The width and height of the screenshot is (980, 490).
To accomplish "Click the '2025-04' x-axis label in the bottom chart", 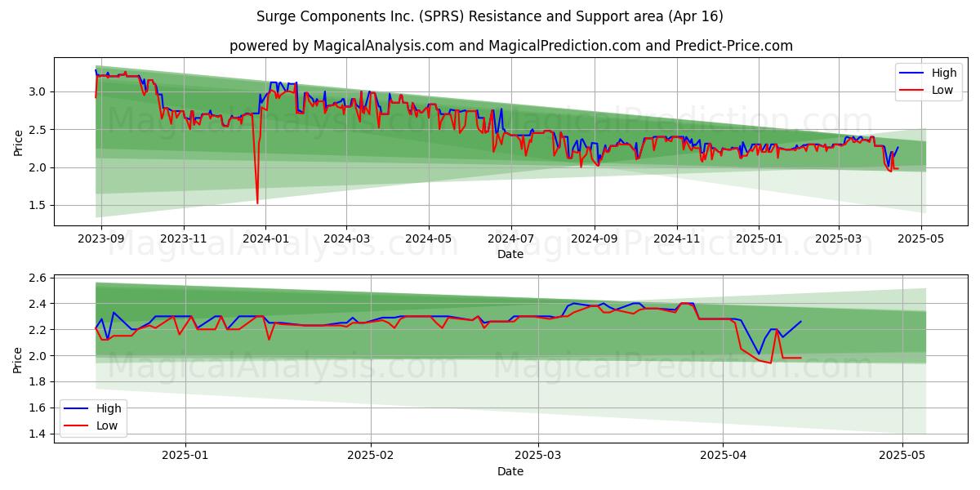I will (x=724, y=457).
